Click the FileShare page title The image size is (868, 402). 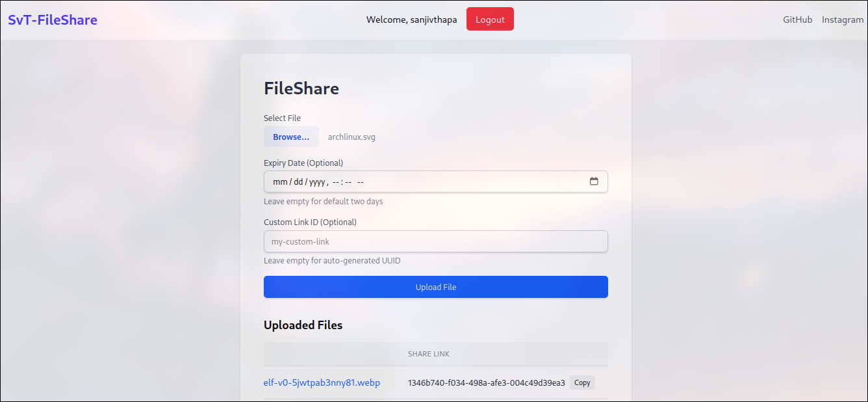coord(301,88)
